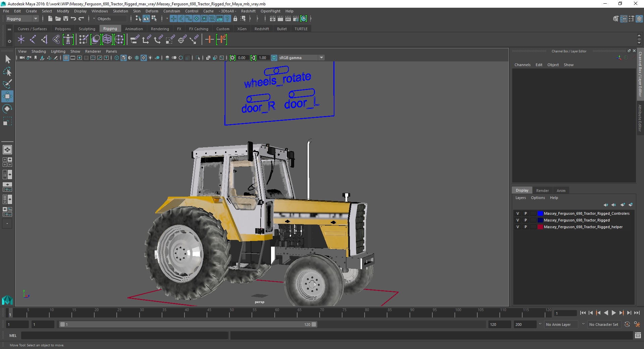Click the current frame input field

tap(565, 313)
